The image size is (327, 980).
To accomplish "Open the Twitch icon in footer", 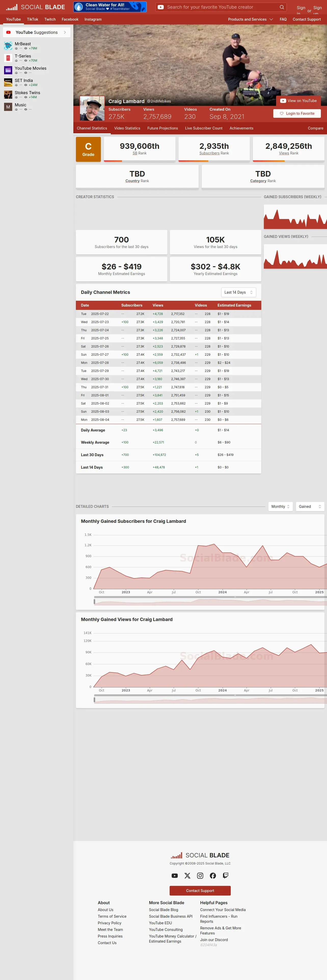I will (x=226, y=875).
